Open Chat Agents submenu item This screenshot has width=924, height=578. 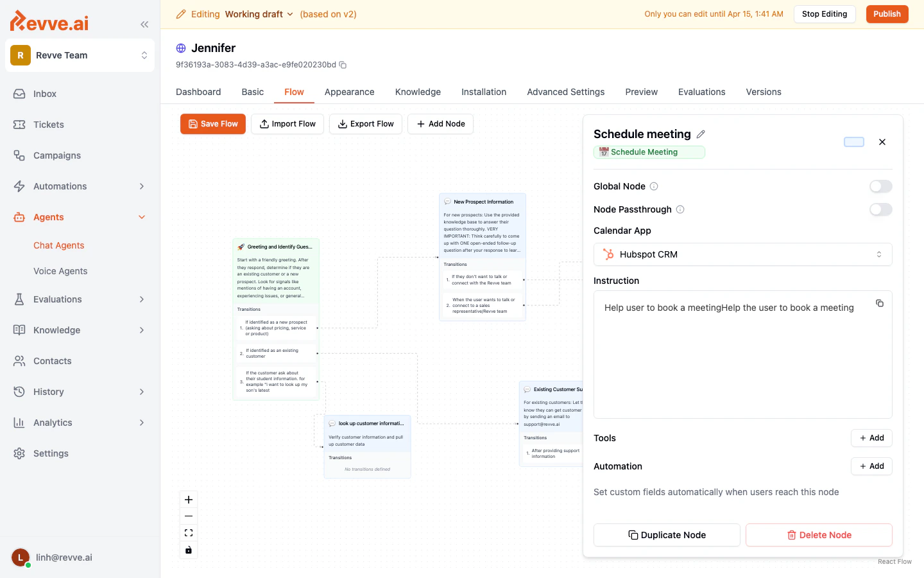tap(59, 245)
